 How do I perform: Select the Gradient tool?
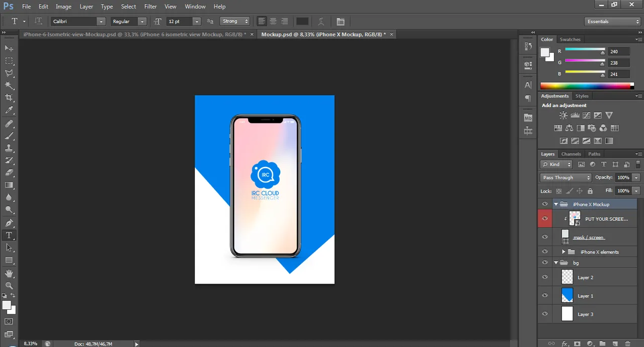(9, 185)
